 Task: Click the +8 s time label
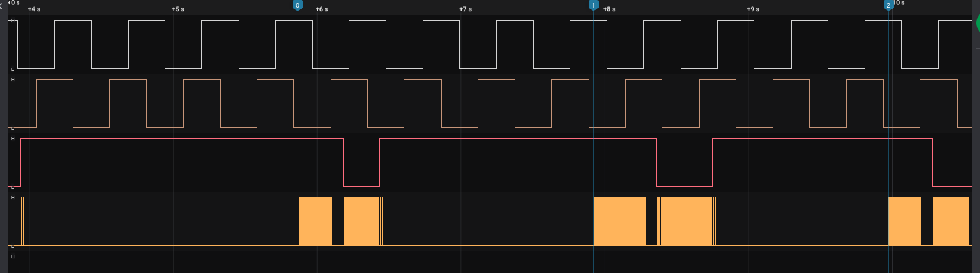(x=609, y=9)
